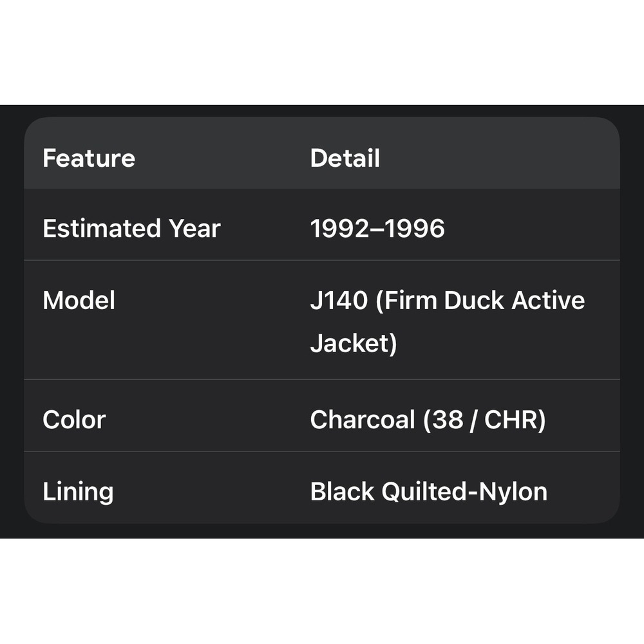The width and height of the screenshot is (644, 644).
Task: Click the word Black in Lining detail
Action: pos(343,492)
